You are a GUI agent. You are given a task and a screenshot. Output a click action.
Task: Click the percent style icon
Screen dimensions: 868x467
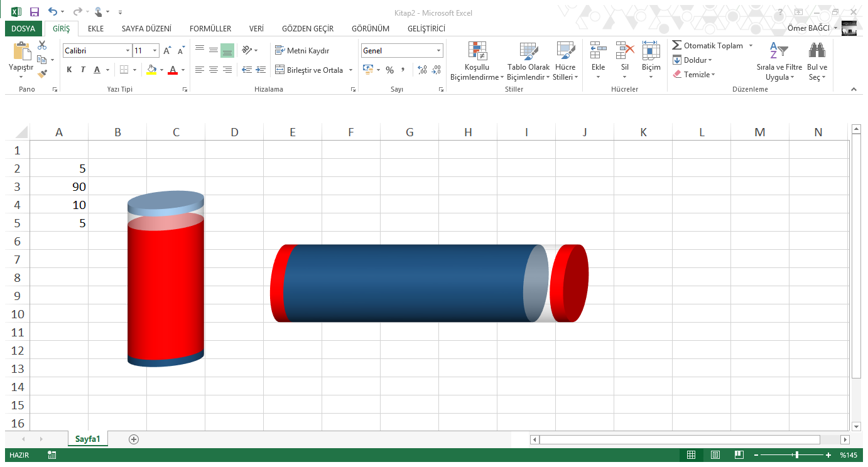pyautogui.click(x=389, y=70)
